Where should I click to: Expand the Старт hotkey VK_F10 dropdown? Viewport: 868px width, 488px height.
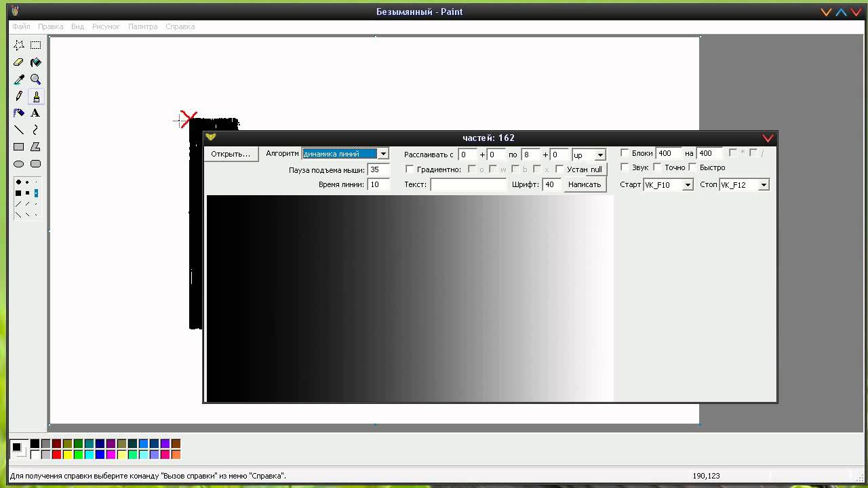coord(688,185)
